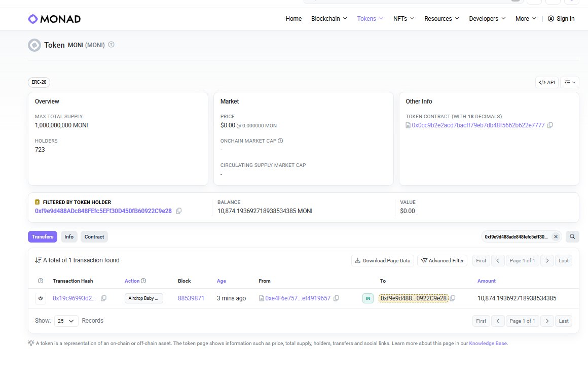The width and height of the screenshot is (588, 377).
Task: Click the Action column header
Action: (x=132, y=281)
